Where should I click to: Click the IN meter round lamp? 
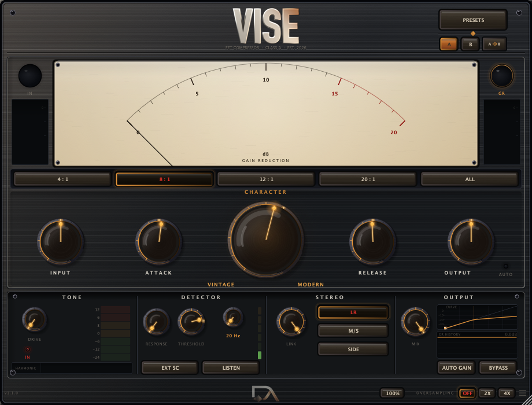point(30,76)
